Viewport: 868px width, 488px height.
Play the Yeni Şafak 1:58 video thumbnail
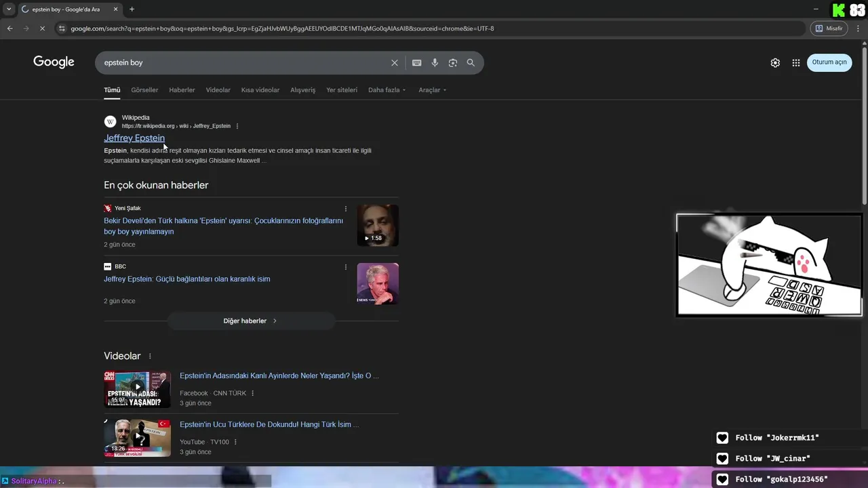click(378, 226)
